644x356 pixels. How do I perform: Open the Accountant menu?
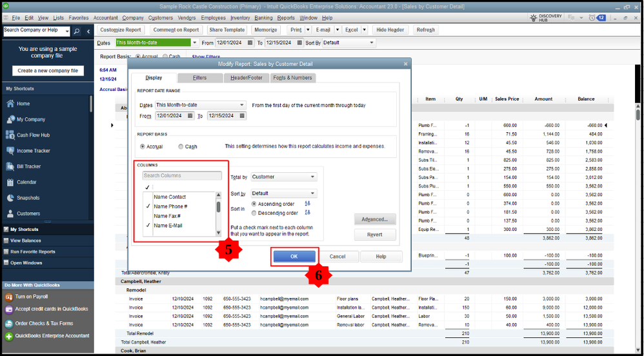point(106,18)
